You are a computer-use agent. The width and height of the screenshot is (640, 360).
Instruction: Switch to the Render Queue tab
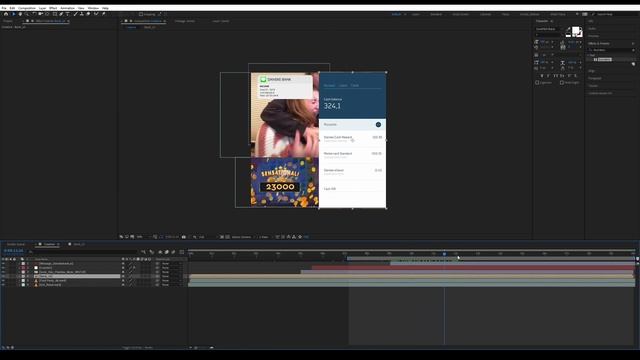point(15,244)
